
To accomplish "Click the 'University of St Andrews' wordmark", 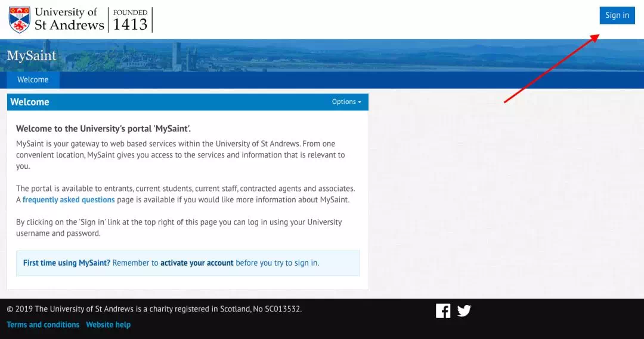I will click(x=69, y=19).
